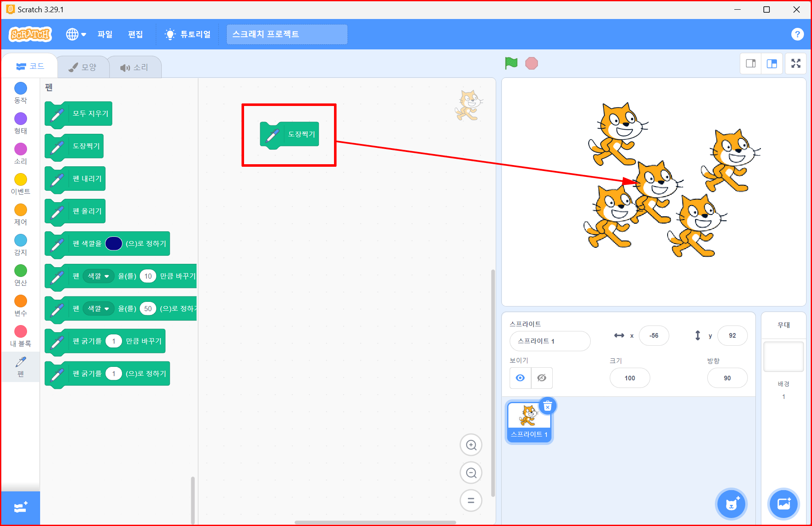Viewport: 812px width, 526px height.
Task: Switch to large stage layout
Action: pyautogui.click(x=772, y=64)
